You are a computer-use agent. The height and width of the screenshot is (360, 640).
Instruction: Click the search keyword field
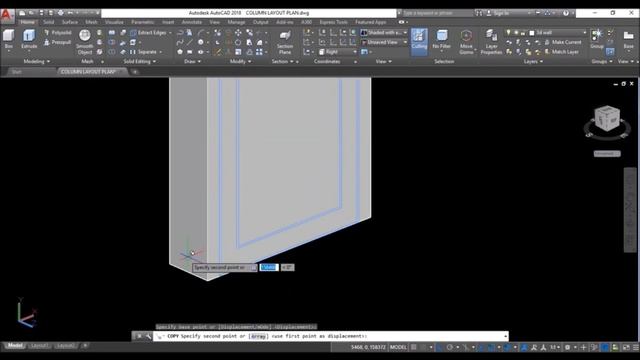point(437,13)
